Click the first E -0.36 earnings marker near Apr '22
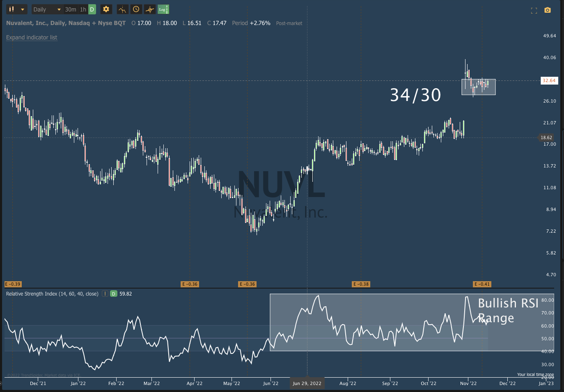564x392 pixels. (x=190, y=284)
